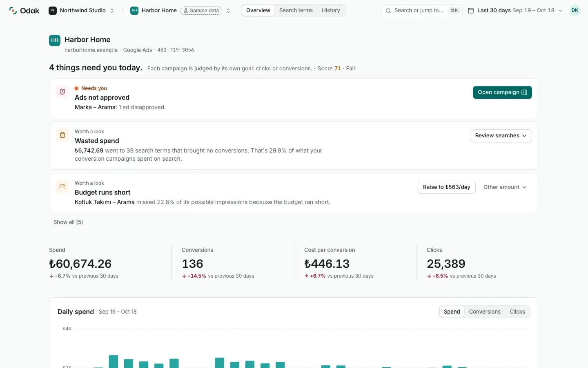Click the trash icon on Wasted spend
The image size is (588, 368).
pyautogui.click(x=62, y=135)
